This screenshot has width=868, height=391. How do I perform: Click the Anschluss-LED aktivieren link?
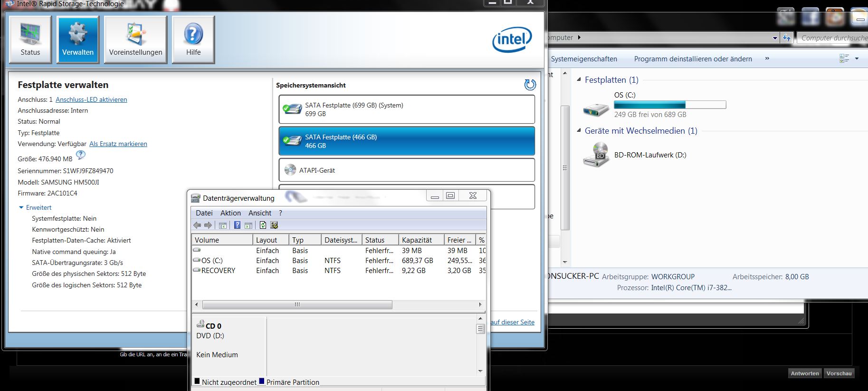(x=91, y=99)
